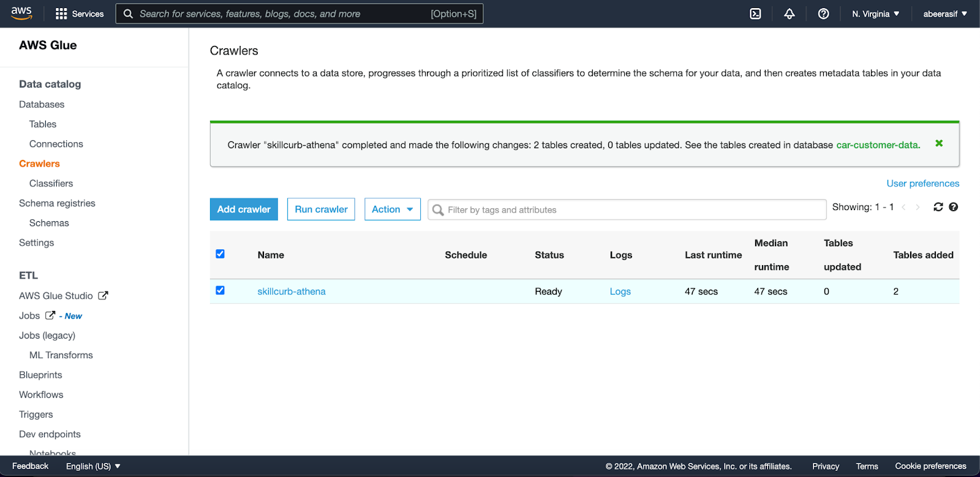The height and width of the screenshot is (477, 980).
Task: Open Jobs (legacy) in the sidebar
Action: [47, 336]
